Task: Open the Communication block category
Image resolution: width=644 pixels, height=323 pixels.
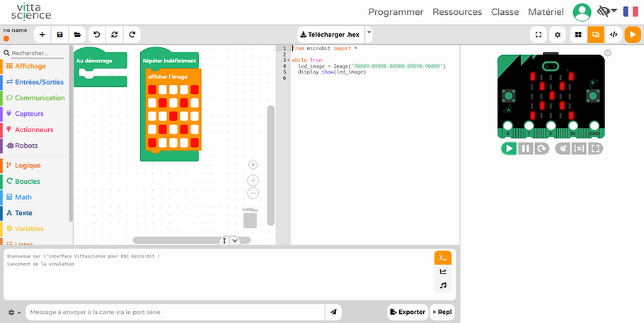Action: (35, 98)
